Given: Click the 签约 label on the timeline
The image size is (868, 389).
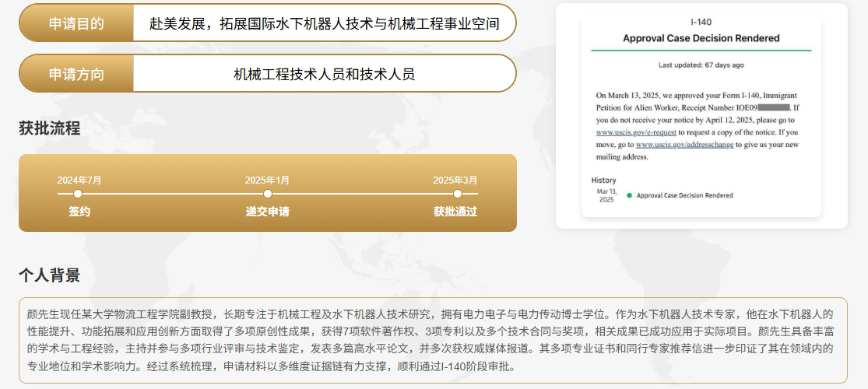Looking at the screenshot, I should pos(79,212).
